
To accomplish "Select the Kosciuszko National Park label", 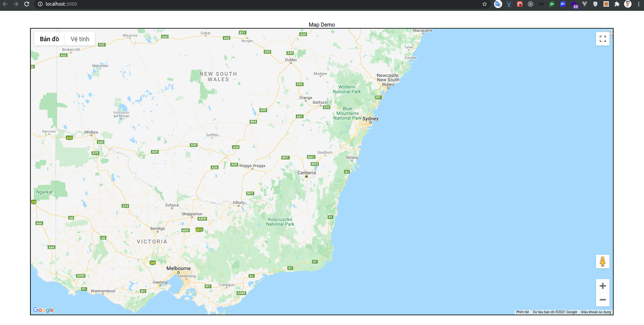I will [x=280, y=222].
